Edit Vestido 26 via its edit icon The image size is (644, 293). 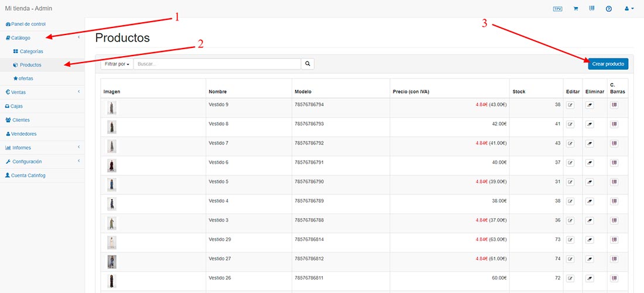coord(570,278)
